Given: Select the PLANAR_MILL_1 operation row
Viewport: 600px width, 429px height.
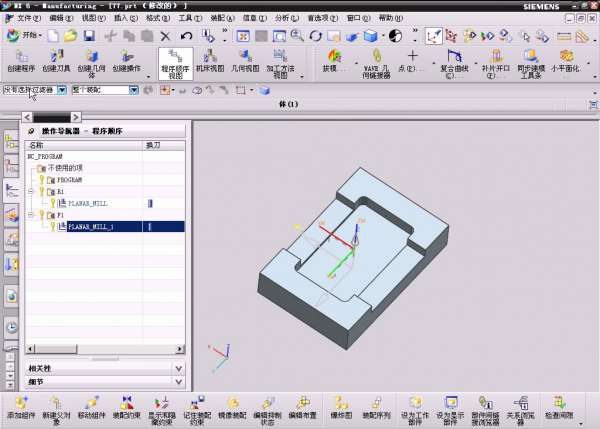Looking at the screenshot, I should 105,227.
